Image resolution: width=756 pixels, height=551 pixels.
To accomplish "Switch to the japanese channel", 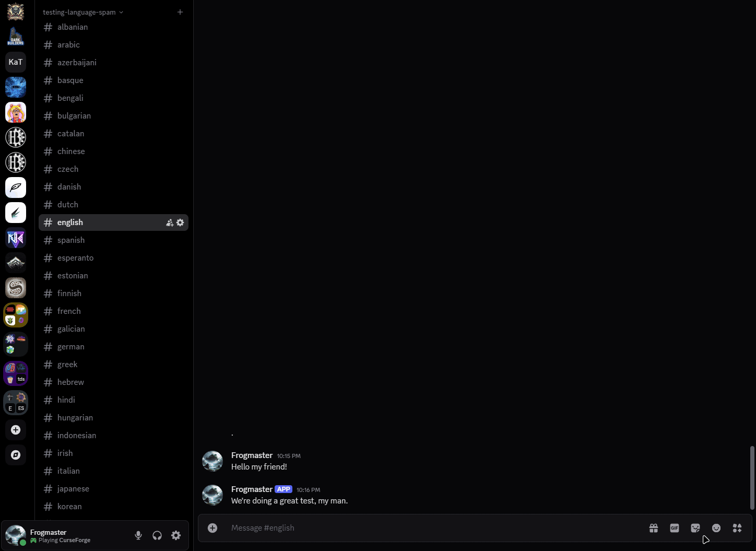I will [x=73, y=489].
